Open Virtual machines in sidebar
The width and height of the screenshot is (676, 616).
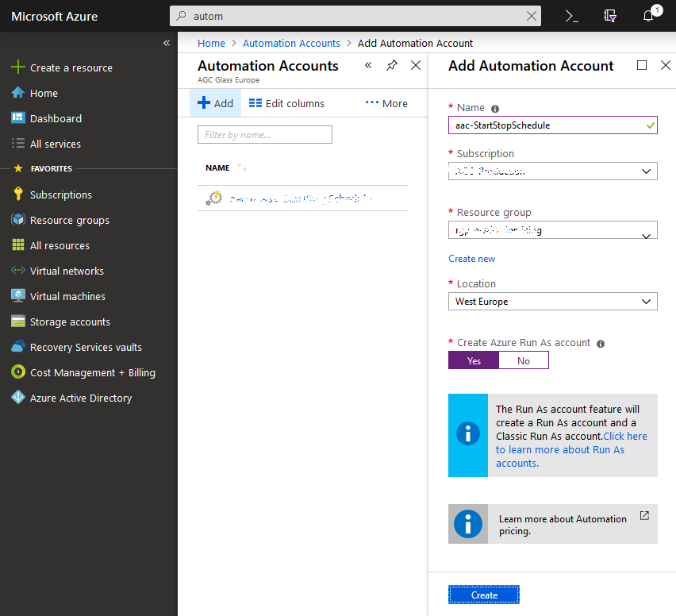pos(67,296)
